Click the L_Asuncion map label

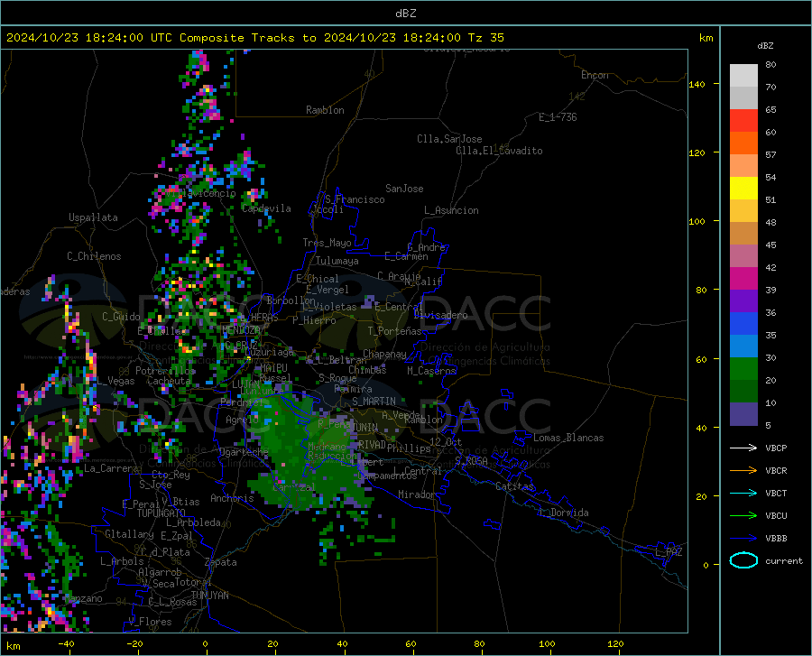451,210
